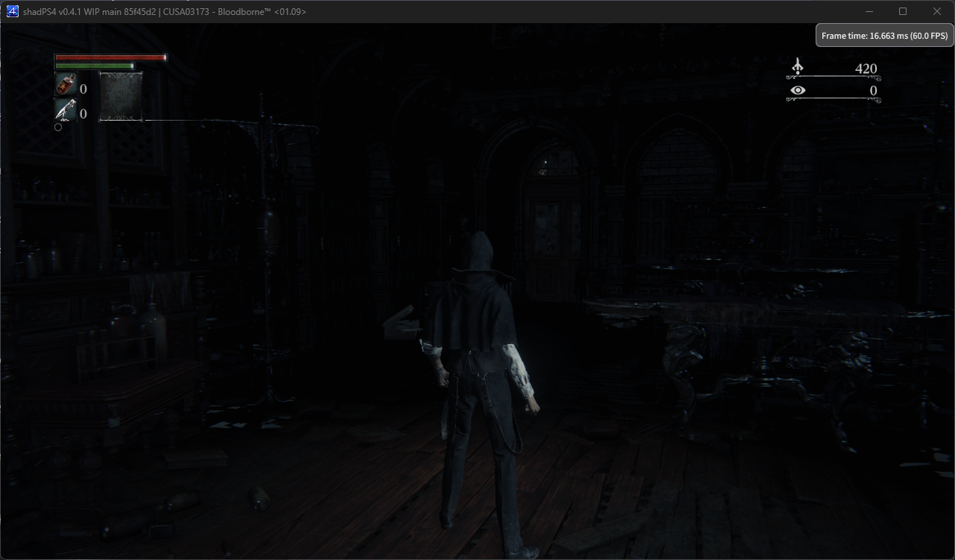Click the green stamina bar
955x560 pixels.
point(95,66)
